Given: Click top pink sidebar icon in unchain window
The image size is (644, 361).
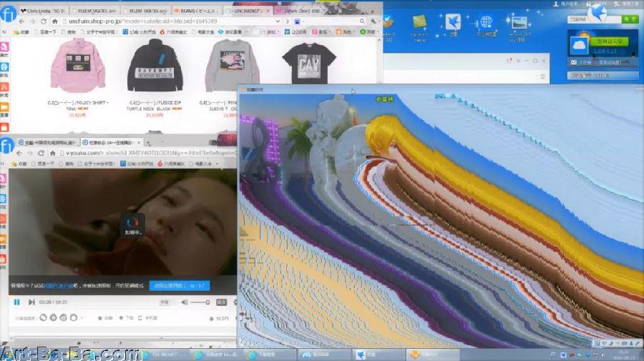Looking at the screenshot, I should coord(4,48).
